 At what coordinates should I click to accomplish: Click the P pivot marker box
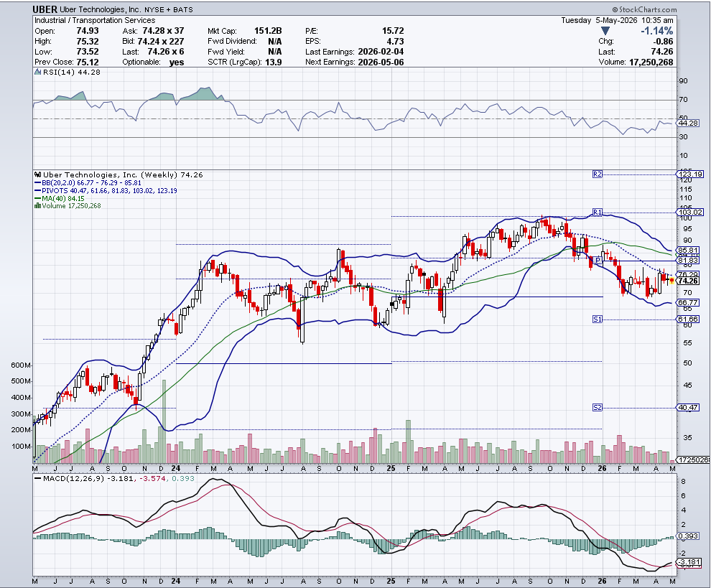click(x=598, y=261)
